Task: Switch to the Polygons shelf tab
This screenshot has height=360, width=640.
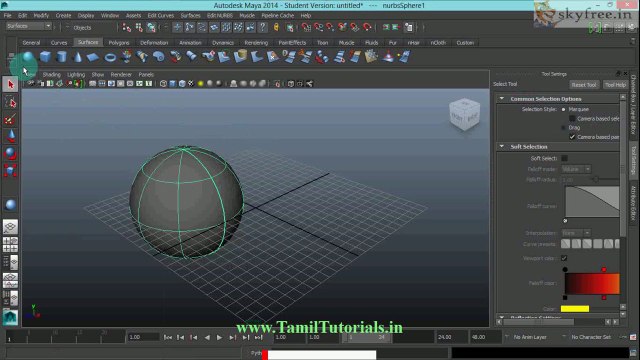Action: pyautogui.click(x=119, y=42)
